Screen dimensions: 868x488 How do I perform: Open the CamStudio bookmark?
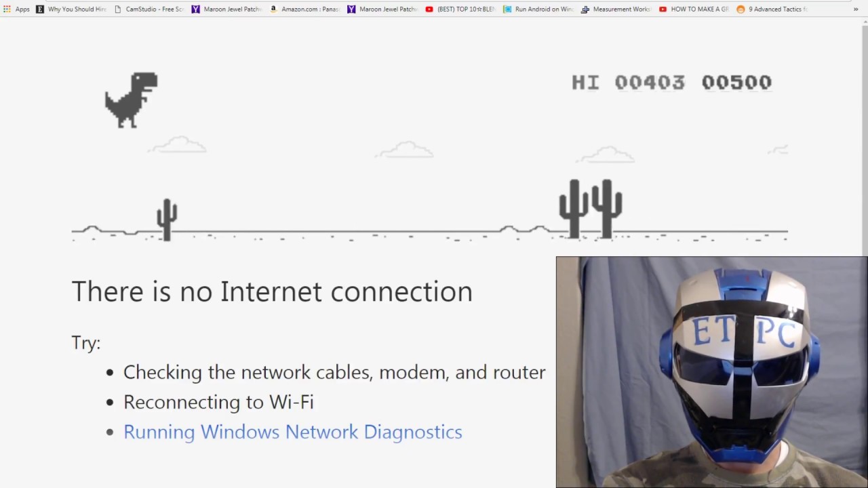(149, 9)
